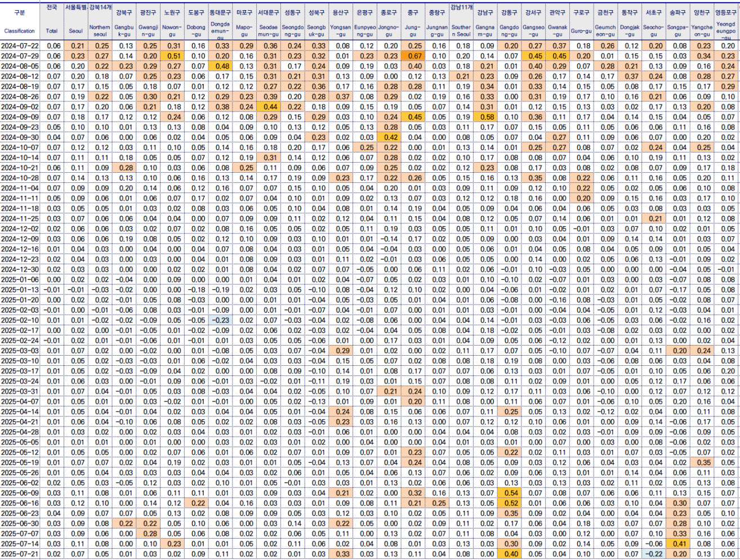
Task: Select the 2024-10-21 date cell
Action: [20, 168]
